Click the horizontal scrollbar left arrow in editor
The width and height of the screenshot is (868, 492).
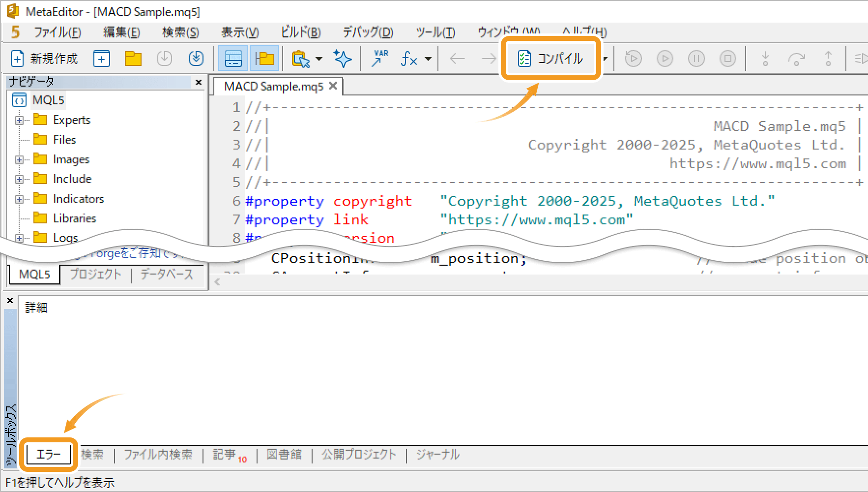[x=217, y=282]
